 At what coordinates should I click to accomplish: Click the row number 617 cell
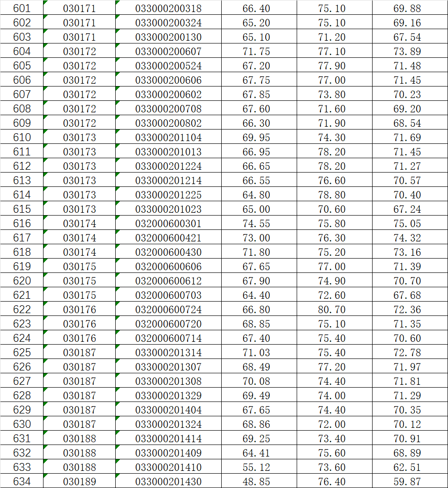22,238
